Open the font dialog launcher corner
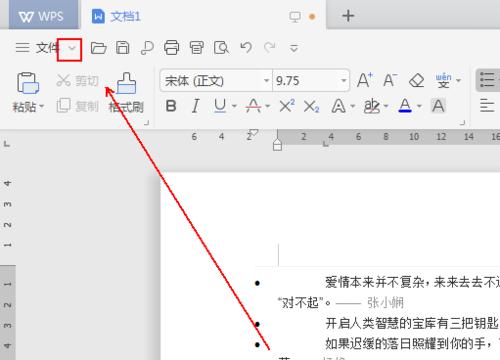 point(462,123)
